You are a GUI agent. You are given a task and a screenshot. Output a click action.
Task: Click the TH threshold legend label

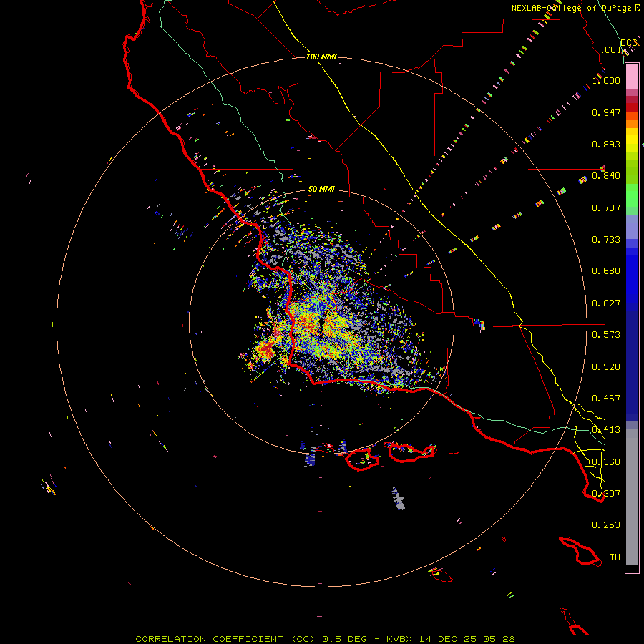pos(615,557)
